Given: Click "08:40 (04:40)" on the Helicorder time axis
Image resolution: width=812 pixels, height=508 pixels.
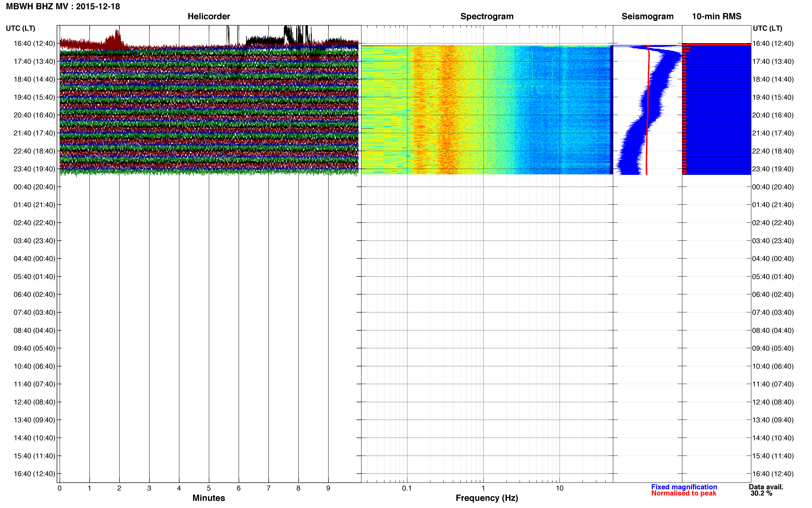Looking at the screenshot, I should (x=34, y=330).
